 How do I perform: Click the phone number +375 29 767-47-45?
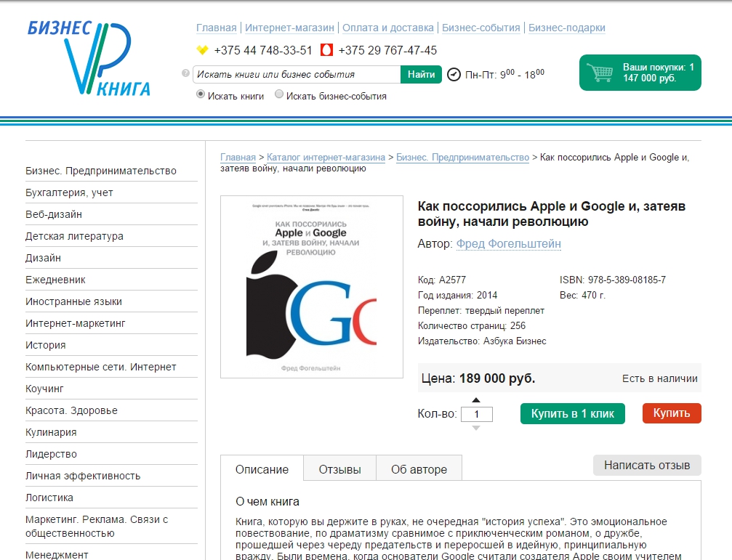(387, 50)
